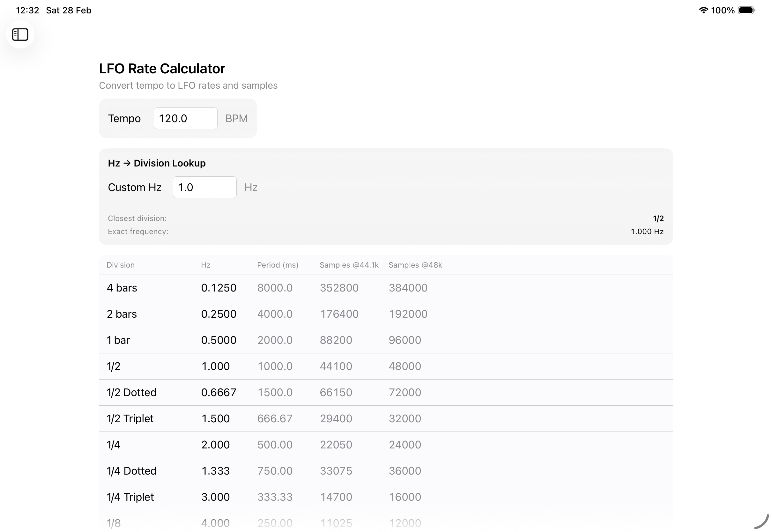The height and width of the screenshot is (532, 772).
Task: Select the 4 bars division row
Action: pos(122,288)
